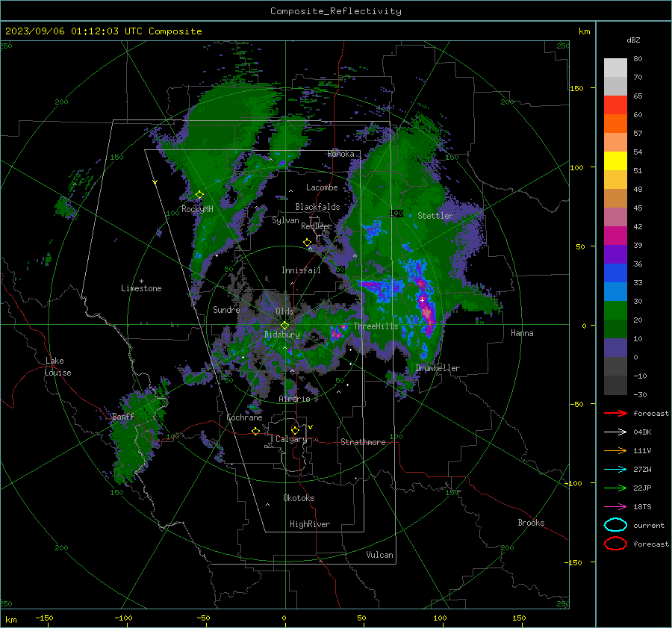Select the blue 33-36 dBZ swatch
The image size is (672, 628).
coord(615,273)
